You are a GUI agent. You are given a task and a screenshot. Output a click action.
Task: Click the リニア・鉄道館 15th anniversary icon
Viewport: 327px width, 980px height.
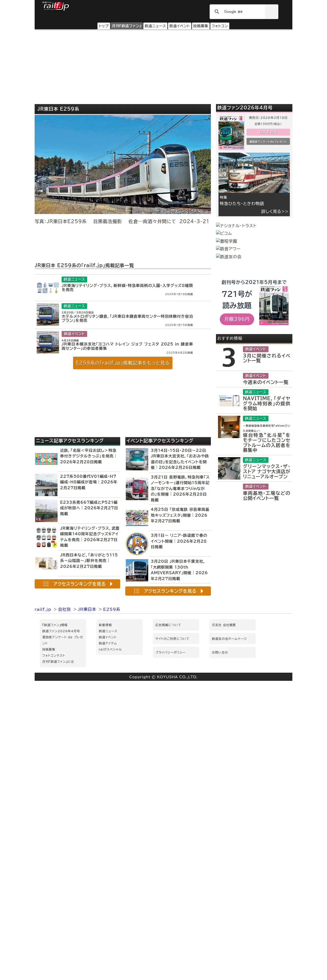point(137,544)
